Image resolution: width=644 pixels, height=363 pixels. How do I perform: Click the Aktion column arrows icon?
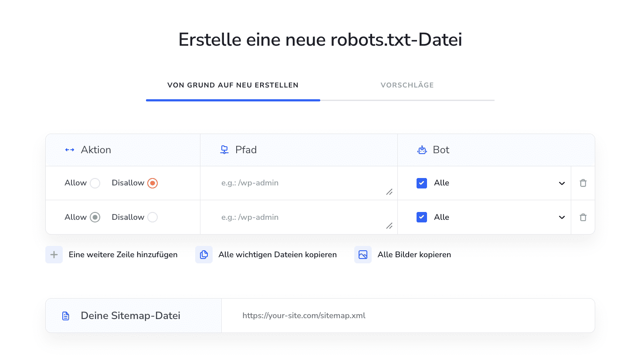(x=69, y=149)
